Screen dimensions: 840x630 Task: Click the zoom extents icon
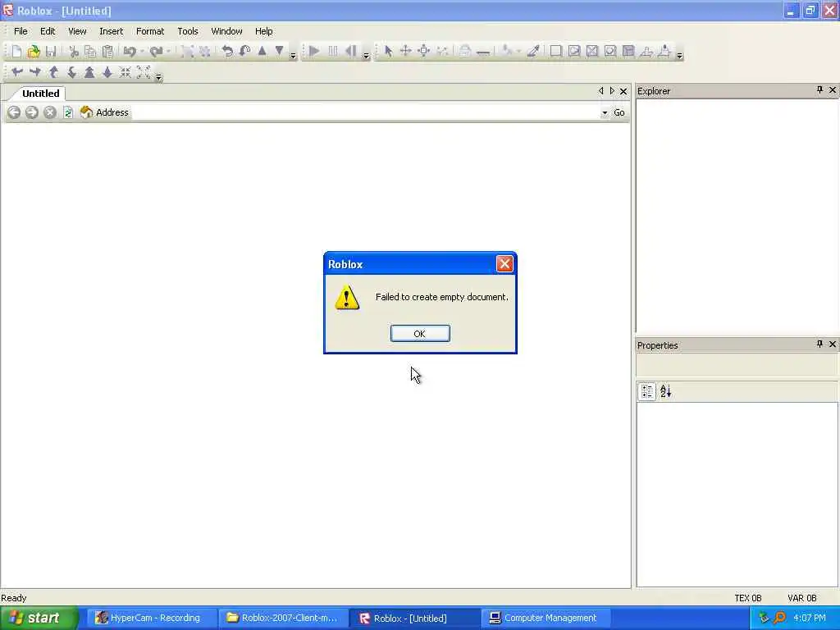tap(143, 72)
